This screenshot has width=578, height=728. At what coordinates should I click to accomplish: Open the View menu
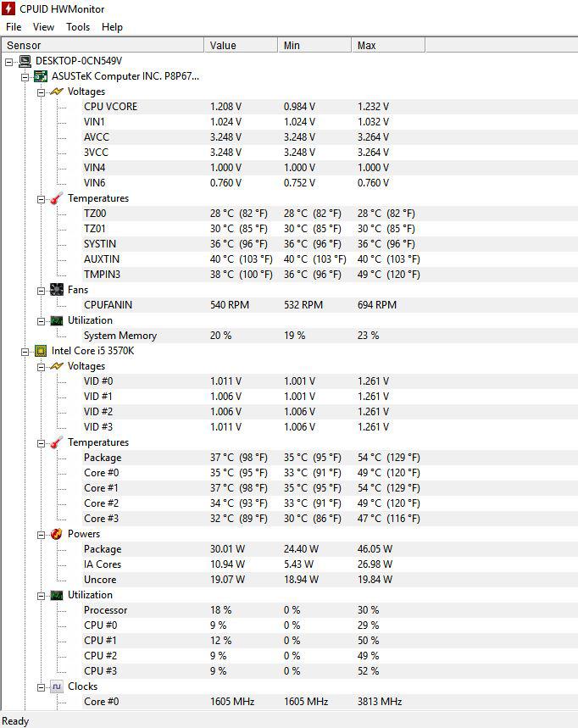tap(43, 27)
